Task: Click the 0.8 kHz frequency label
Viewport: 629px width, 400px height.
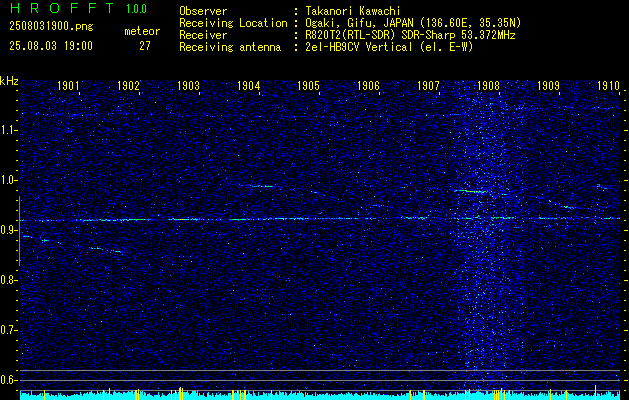Action: [8, 280]
